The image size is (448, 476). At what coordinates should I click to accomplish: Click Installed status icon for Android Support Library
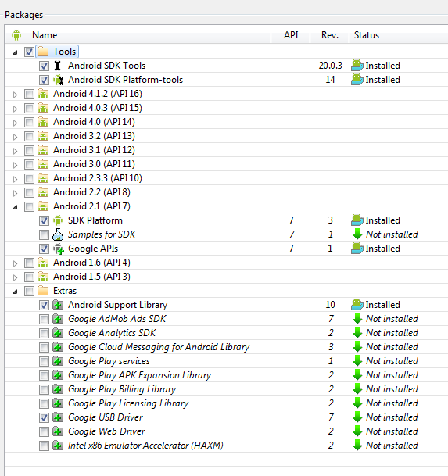coord(357,305)
